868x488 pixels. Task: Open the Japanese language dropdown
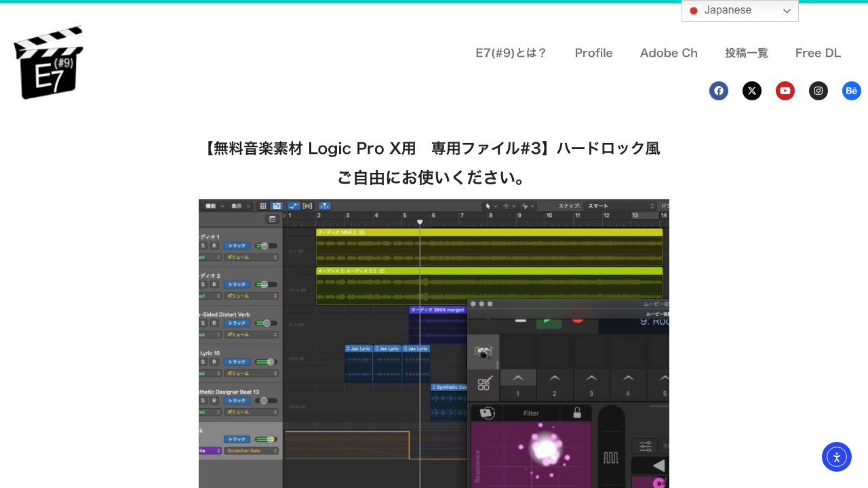click(740, 11)
